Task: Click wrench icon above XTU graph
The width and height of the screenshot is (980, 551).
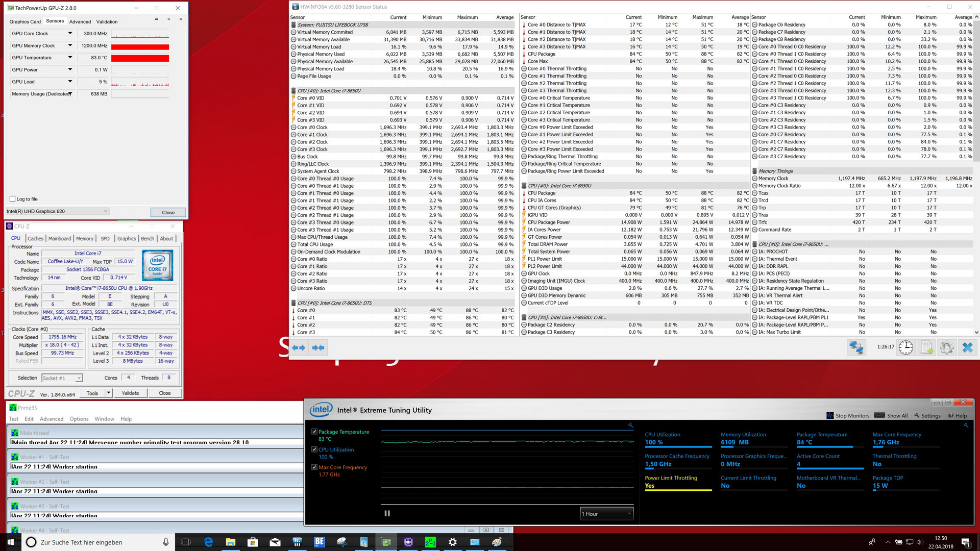Action: pyautogui.click(x=630, y=425)
